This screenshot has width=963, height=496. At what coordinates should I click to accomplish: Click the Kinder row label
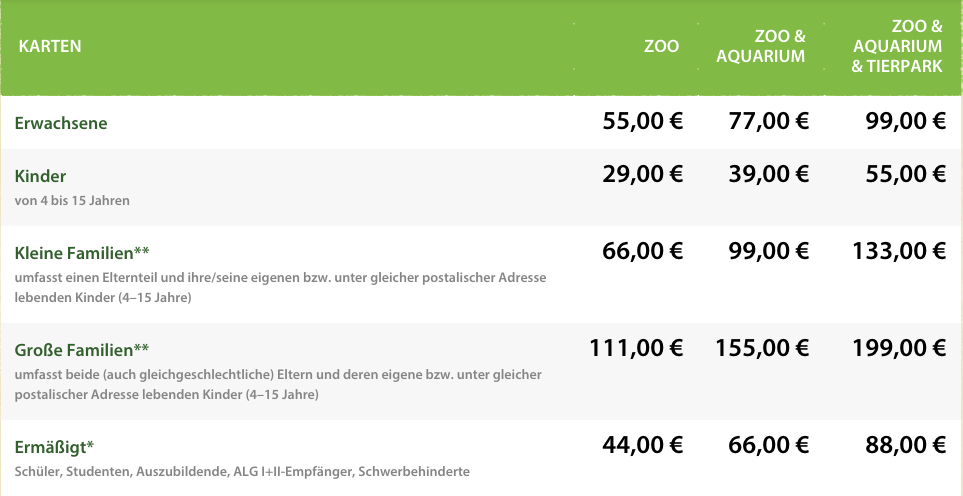coord(40,176)
